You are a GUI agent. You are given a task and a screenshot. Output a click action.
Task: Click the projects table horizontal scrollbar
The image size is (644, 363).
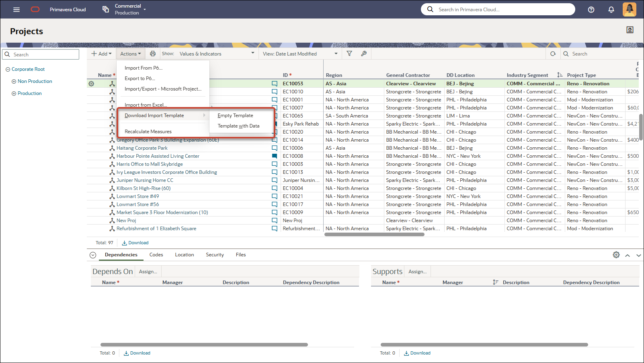[374, 235]
